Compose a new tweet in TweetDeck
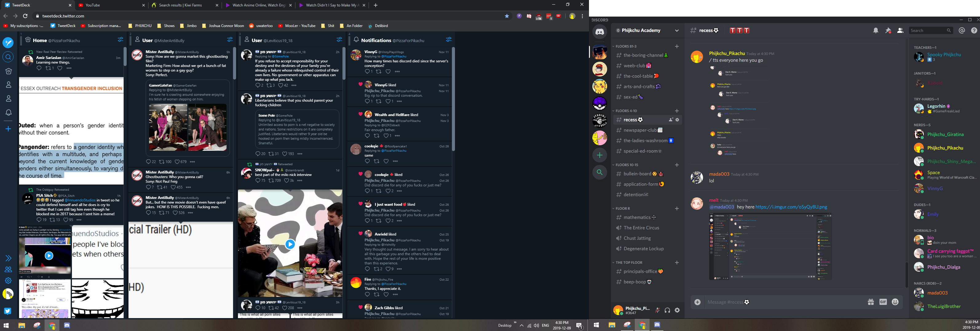 click(8, 43)
